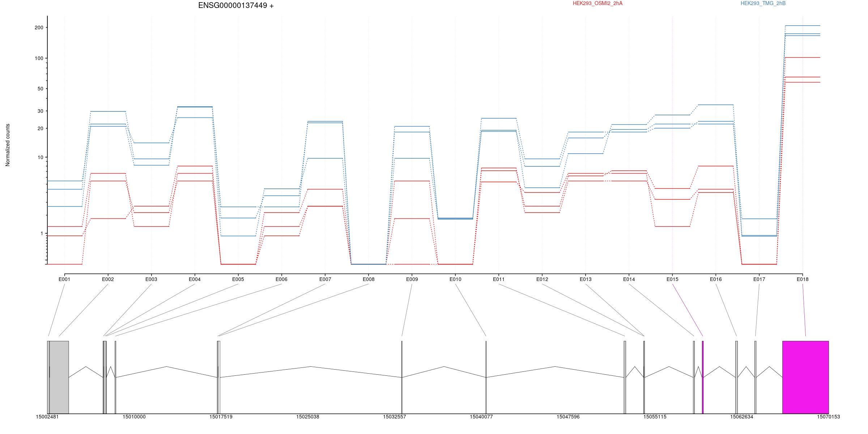The width and height of the screenshot is (868, 434).
Task: Click the top blue line segment above E018
Action: coord(803,26)
